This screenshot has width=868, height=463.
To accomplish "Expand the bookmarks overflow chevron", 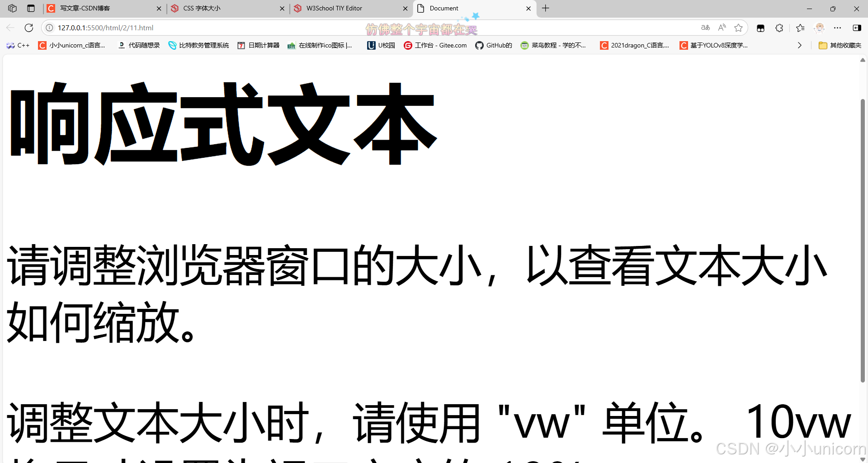I will 800,45.
